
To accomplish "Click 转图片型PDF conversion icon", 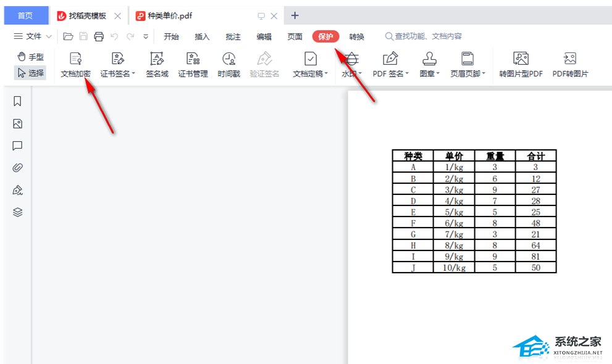I will (x=521, y=59).
